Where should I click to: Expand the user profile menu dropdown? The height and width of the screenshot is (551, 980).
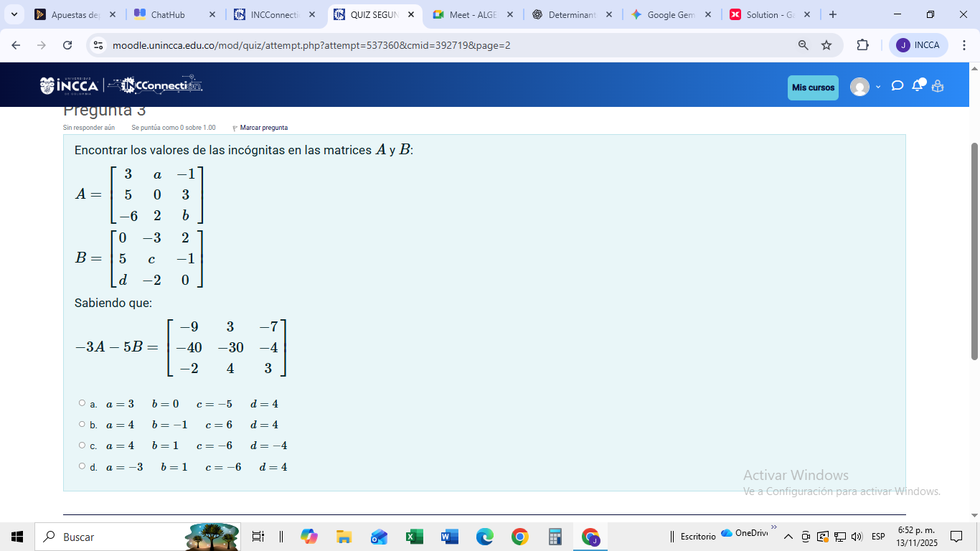(866, 87)
